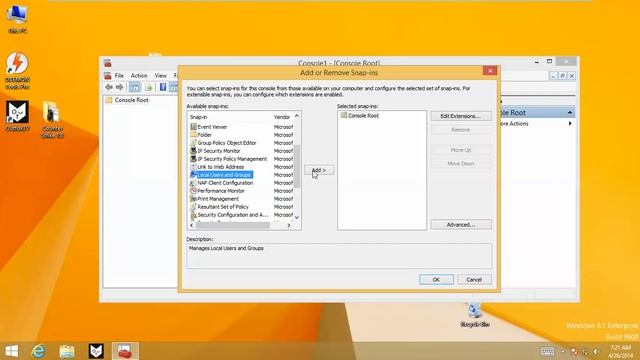This screenshot has height=360, width=640.
Task: Click the IP Security Policy Management icon
Action: tap(193, 159)
